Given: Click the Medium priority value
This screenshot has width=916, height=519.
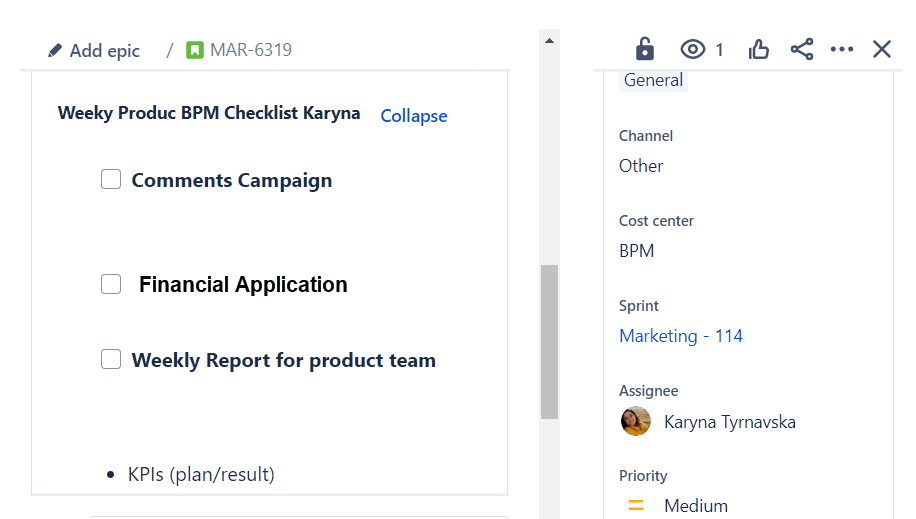Looking at the screenshot, I should click(x=696, y=506).
